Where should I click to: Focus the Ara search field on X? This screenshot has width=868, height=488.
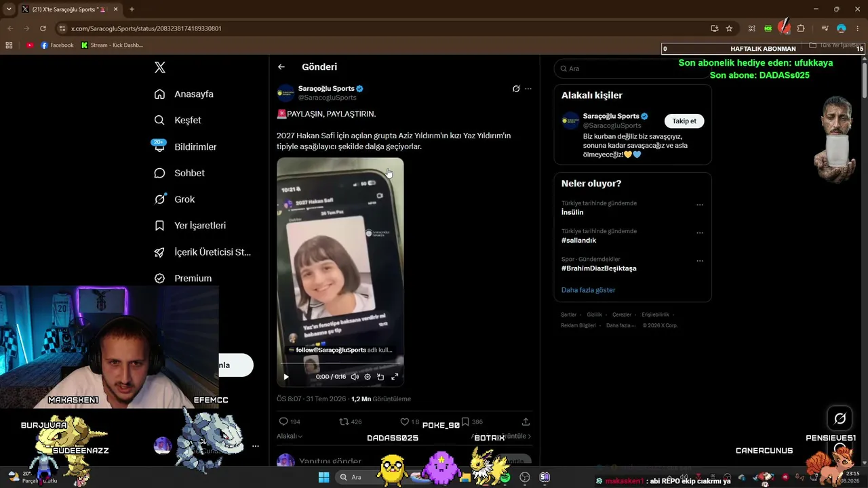633,68
